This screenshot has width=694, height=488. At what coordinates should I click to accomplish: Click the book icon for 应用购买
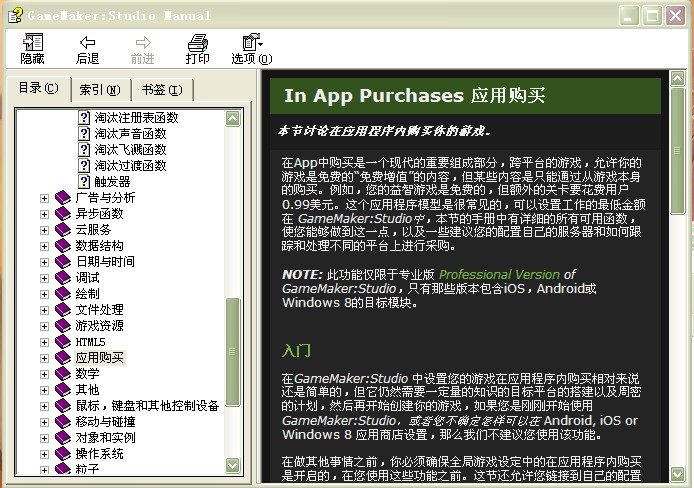coord(63,358)
